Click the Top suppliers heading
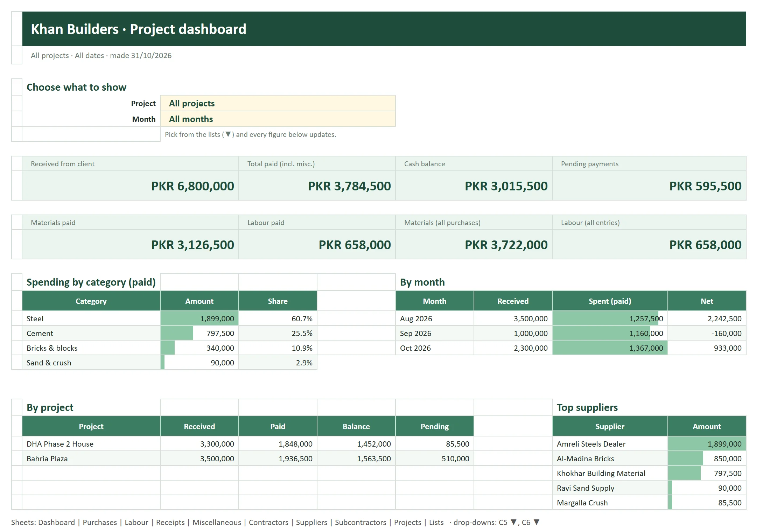 [587, 407]
